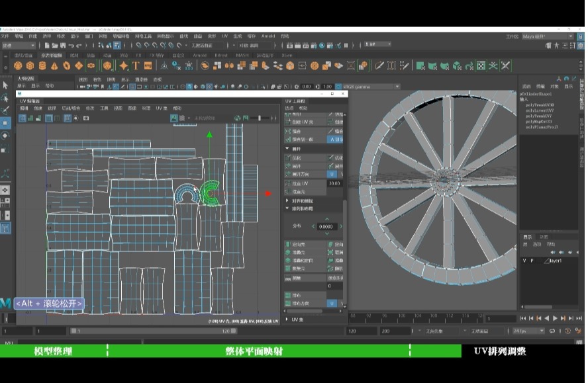Select polyPlanarProj7 in the inputs list
Image resolution: width=588 pixels, height=383 pixels.
coord(542,127)
